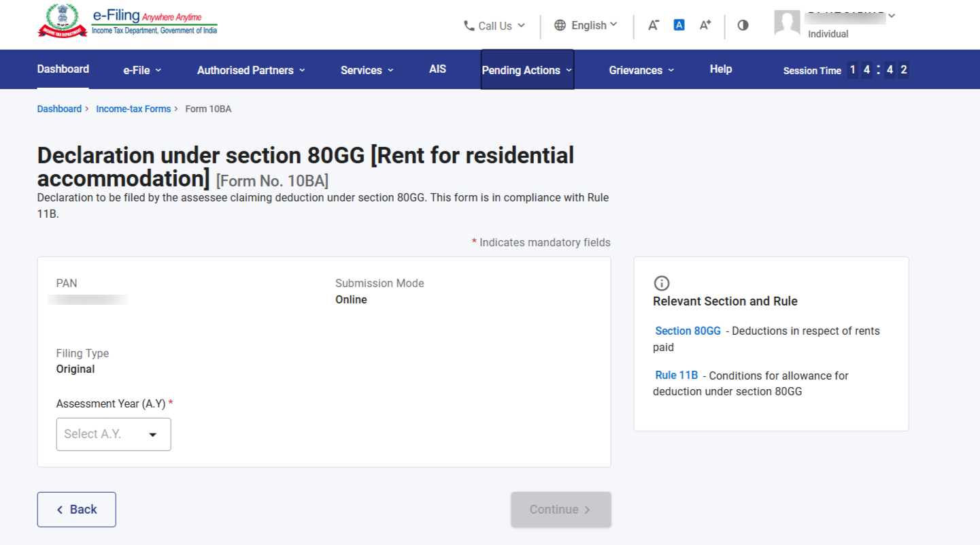The width and height of the screenshot is (980, 545).
Task: Open the English language selector
Action: click(586, 25)
